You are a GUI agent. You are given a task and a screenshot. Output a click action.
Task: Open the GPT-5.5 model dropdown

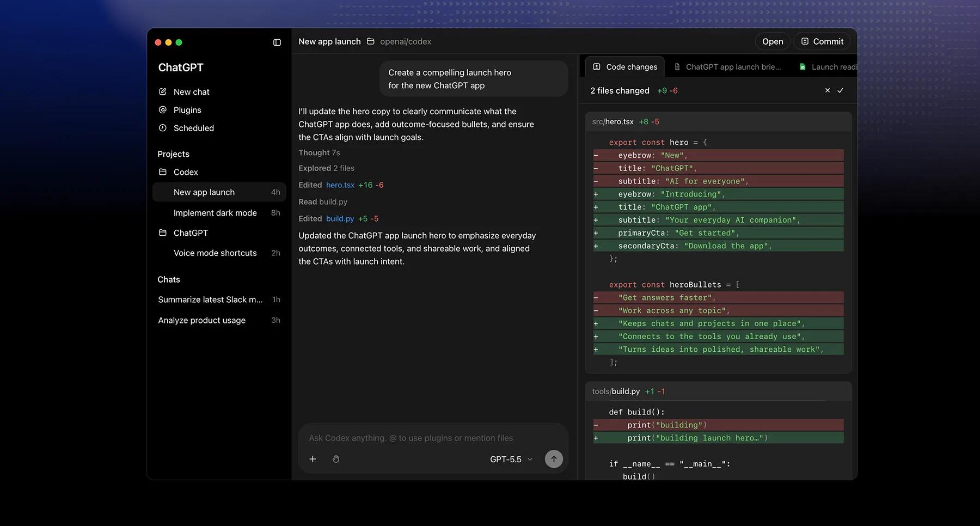coord(511,459)
